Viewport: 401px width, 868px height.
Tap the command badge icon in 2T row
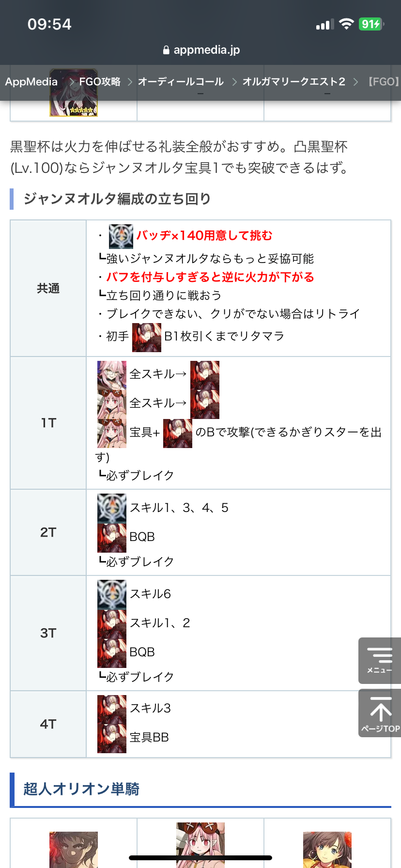[112, 509]
